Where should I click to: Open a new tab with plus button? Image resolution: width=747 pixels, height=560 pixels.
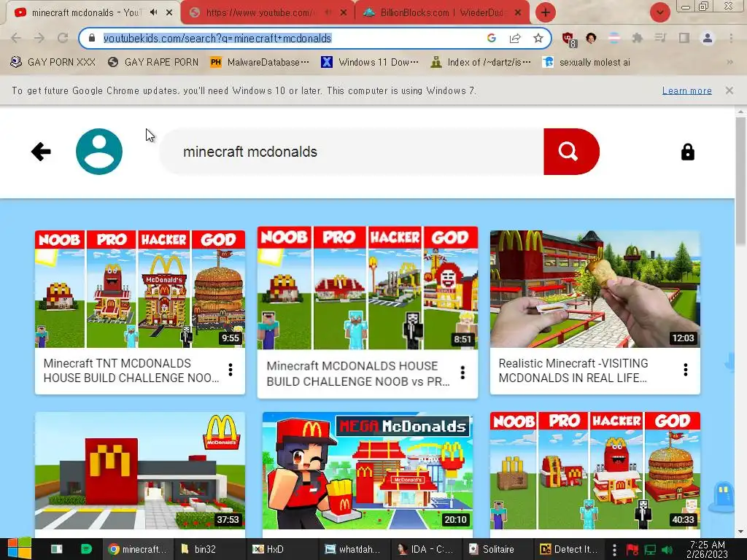coord(546,13)
